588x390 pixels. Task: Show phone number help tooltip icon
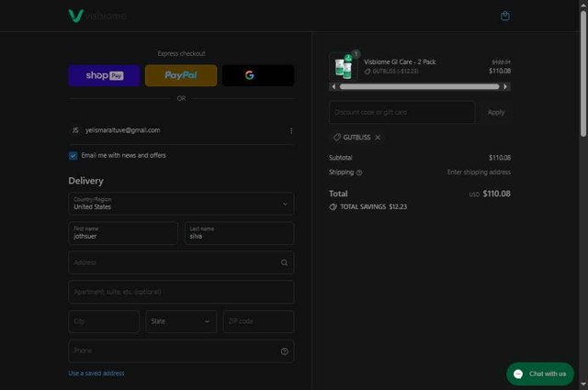[x=284, y=351]
